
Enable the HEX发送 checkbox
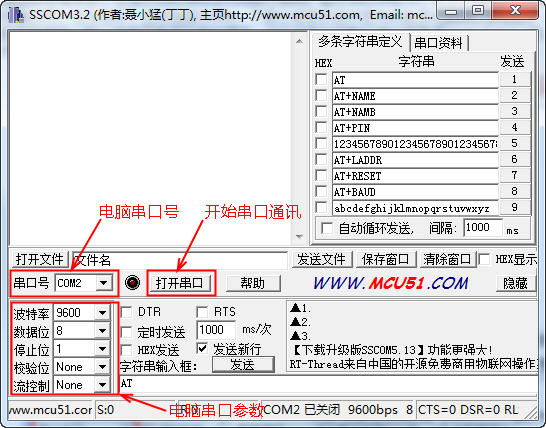[126, 349]
